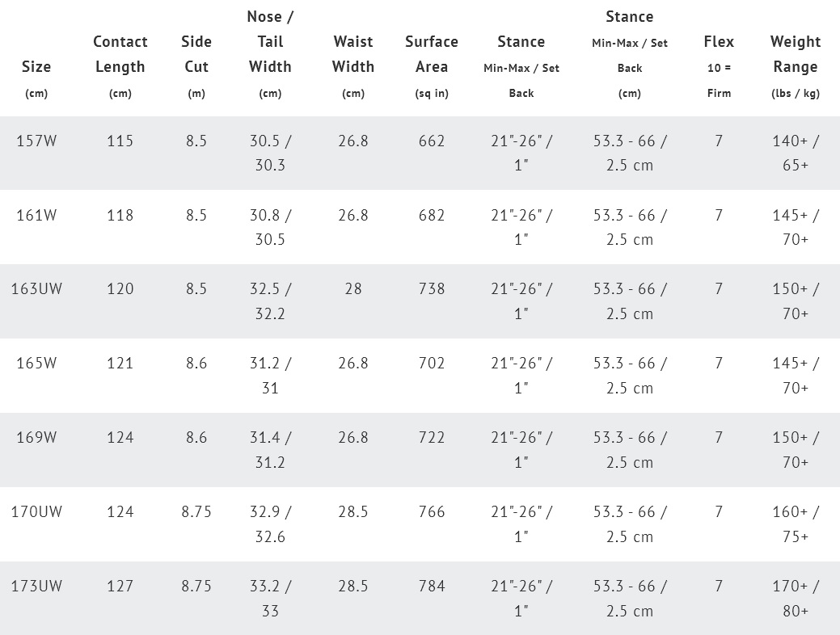Click the Contact Length column header
The height and width of the screenshot is (635, 840).
pos(120,54)
